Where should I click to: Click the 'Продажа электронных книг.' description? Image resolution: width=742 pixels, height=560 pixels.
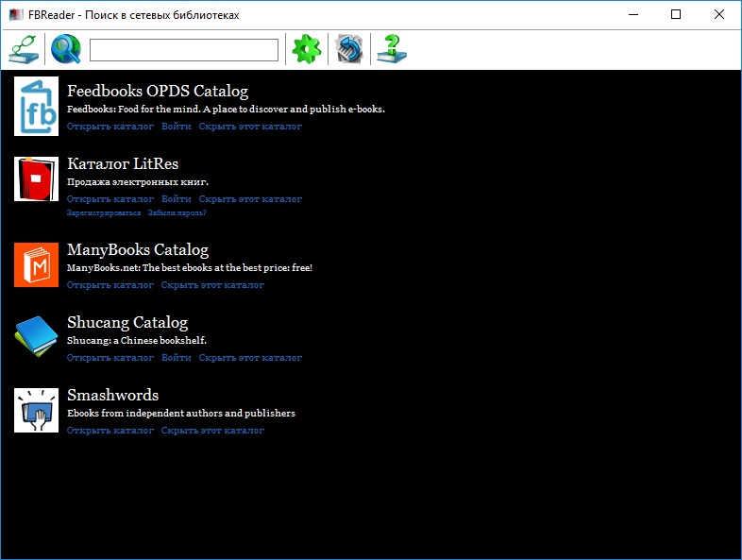[x=138, y=182]
